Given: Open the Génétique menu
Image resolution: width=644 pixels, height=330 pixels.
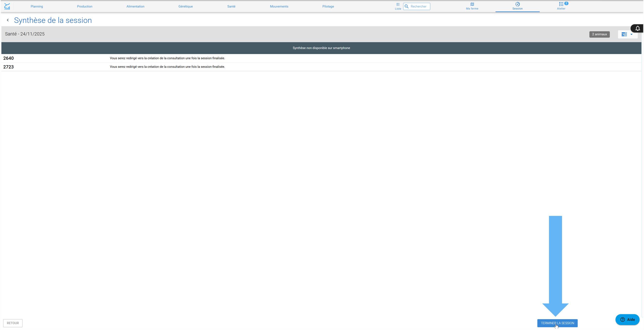Looking at the screenshot, I should [185, 7].
